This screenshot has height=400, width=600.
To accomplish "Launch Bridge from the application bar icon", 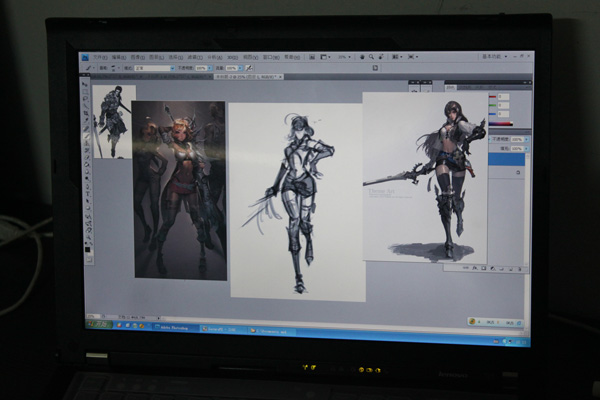I will pyautogui.click(x=312, y=57).
